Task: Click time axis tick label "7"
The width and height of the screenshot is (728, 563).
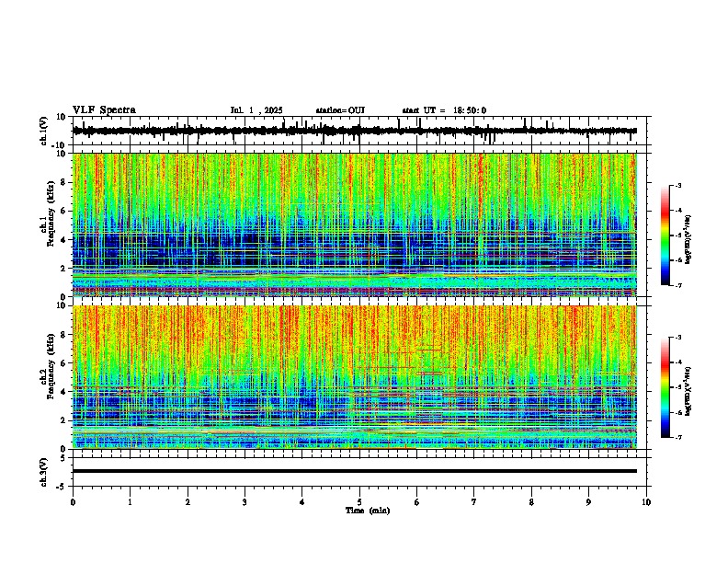Action: click(x=474, y=502)
